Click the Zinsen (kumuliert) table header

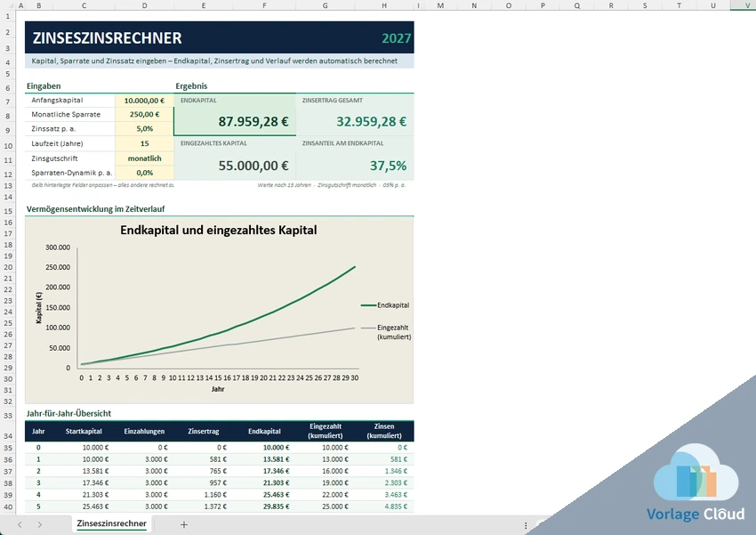click(x=384, y=431)
